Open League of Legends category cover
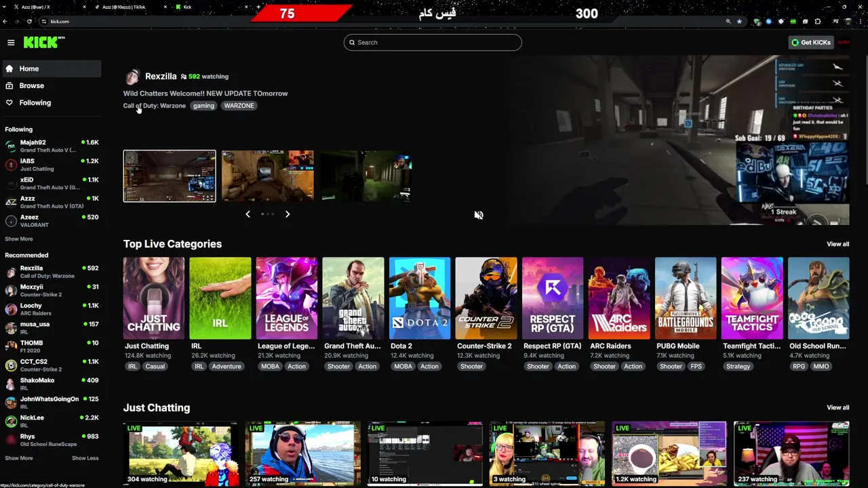 (x=287, y=298)
